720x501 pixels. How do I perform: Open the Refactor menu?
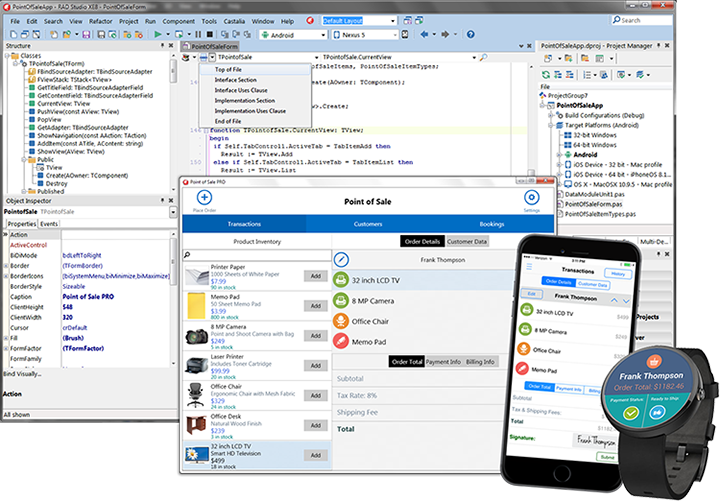(101, 21)
